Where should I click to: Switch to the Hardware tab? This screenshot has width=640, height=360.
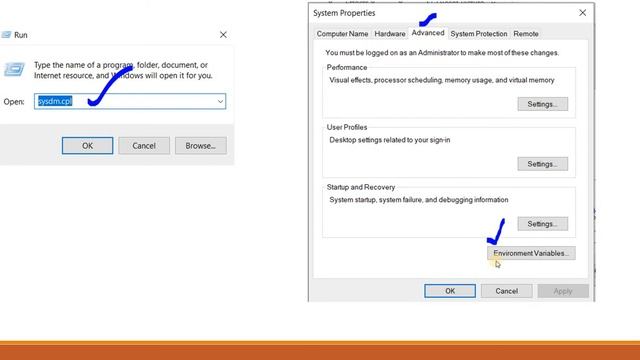pyautogui.click(x=390, y=34)
